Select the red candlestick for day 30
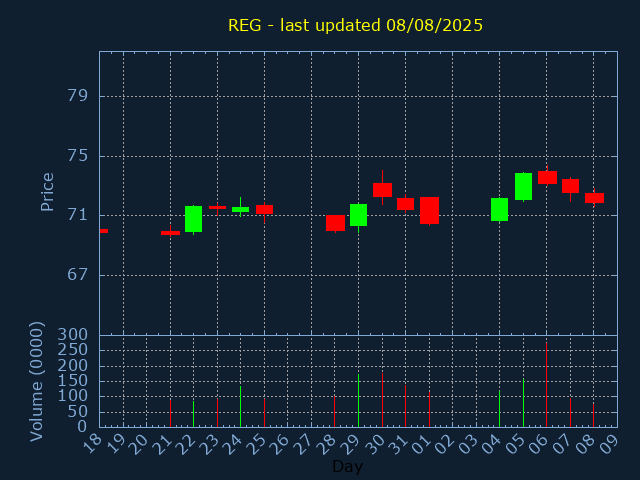 tap(382, 190)
